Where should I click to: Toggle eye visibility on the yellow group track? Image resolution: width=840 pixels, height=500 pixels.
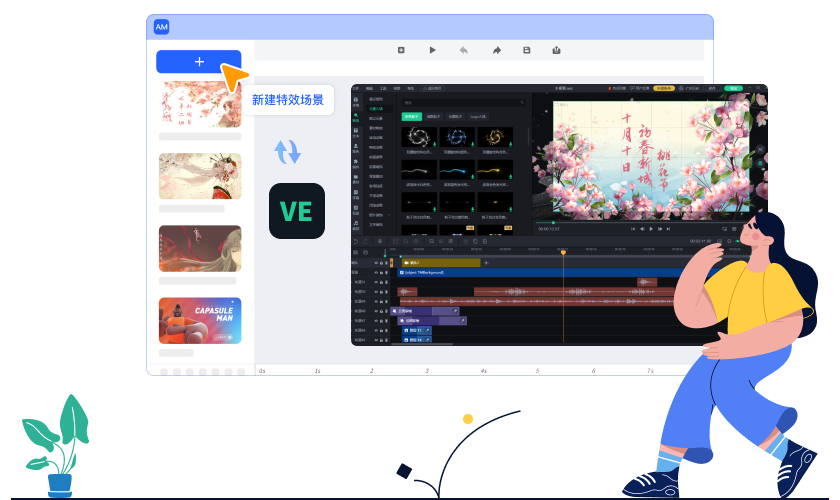376,263
